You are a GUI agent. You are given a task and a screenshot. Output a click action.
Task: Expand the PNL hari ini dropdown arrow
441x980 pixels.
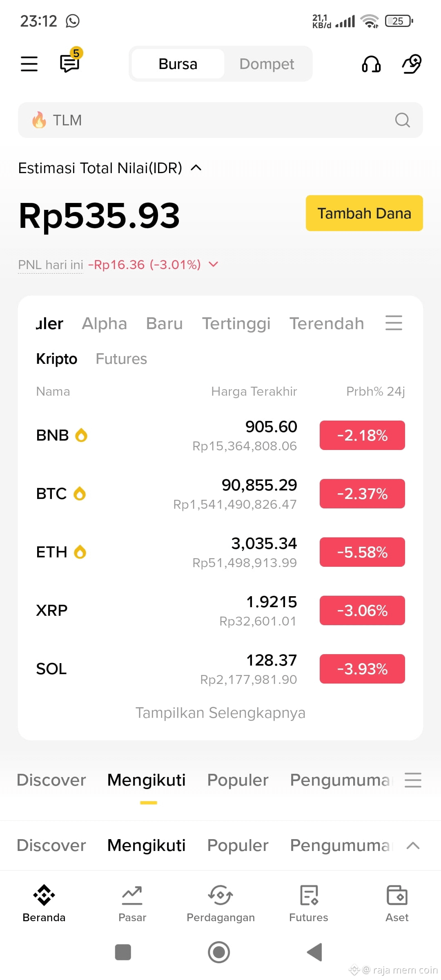[x=213, y=265]
